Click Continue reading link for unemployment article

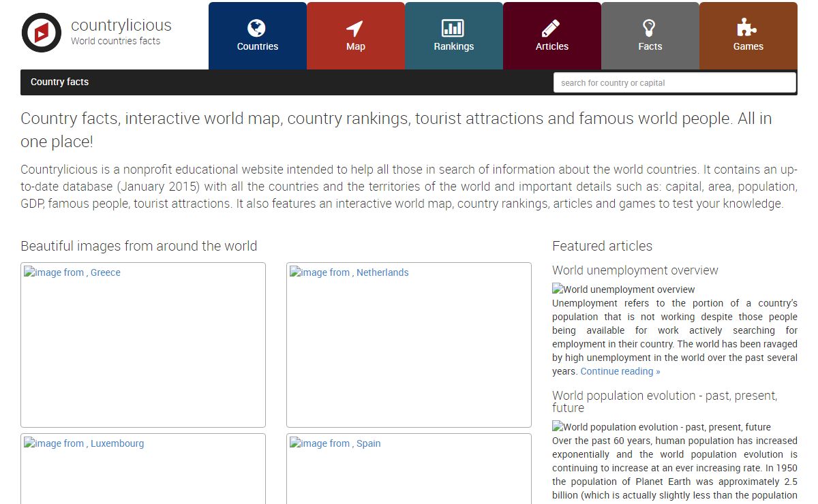click(620, 371)
